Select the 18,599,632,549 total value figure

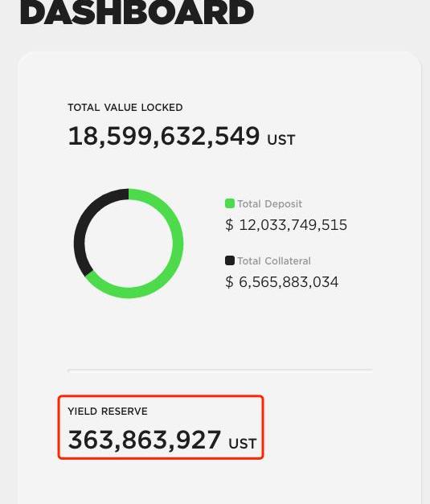point(164,136)
